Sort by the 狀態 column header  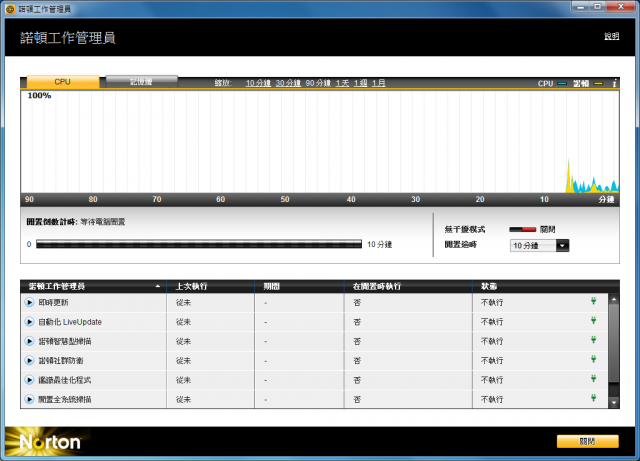tap(489, 287)
